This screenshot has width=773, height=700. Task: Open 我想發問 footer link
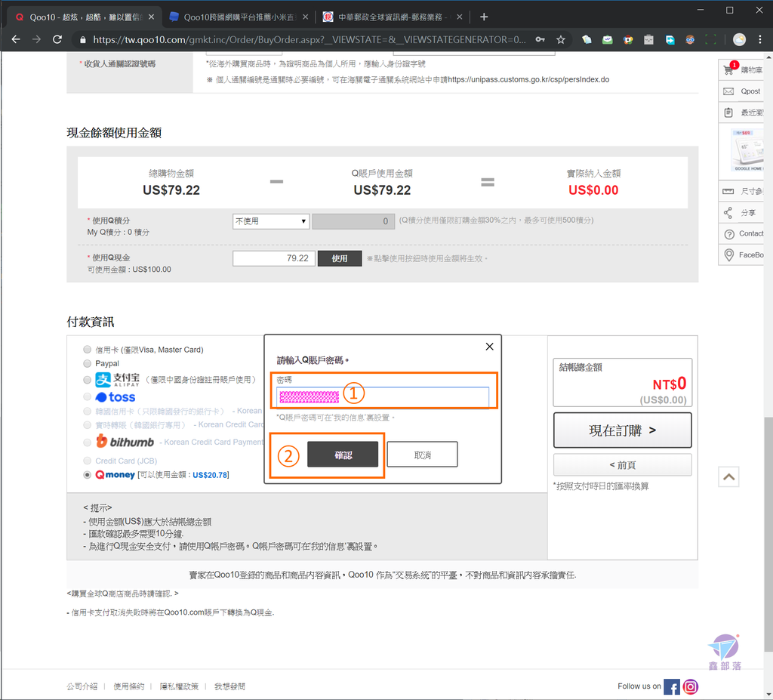coord(229,686)
